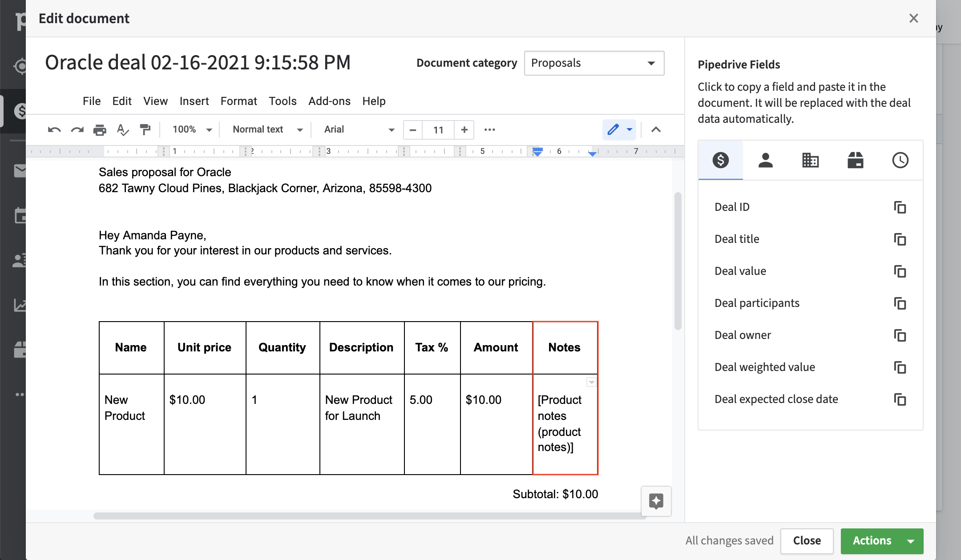Switch to the Organization fields building tab
The width and height of the screenshot is (961, 560).
(x=810, y=160)
